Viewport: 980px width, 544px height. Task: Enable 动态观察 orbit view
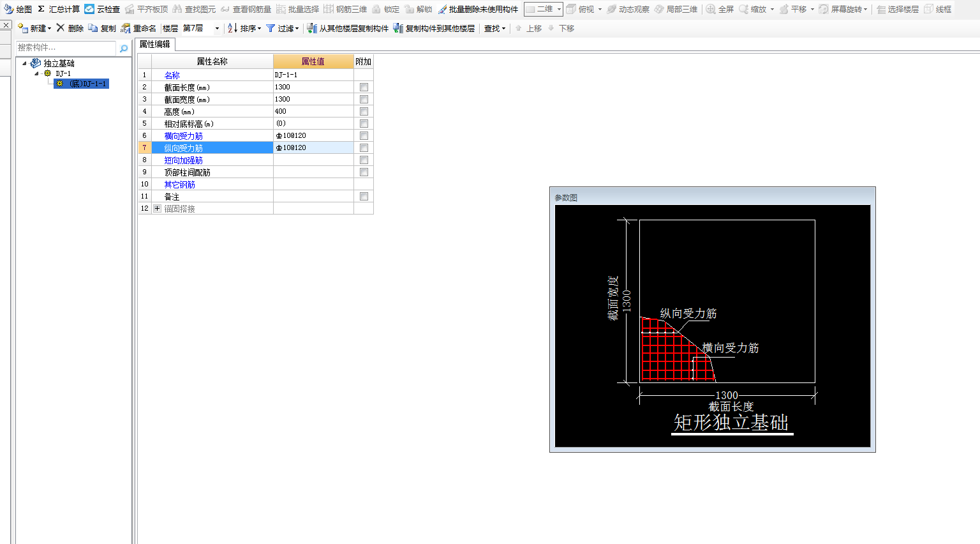628,9
